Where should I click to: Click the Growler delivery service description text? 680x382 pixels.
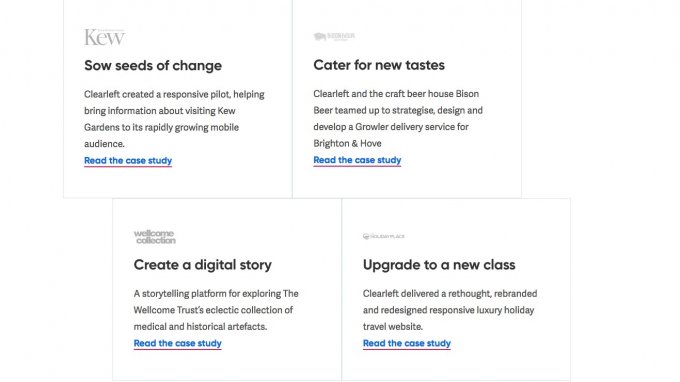pos(398,118)
